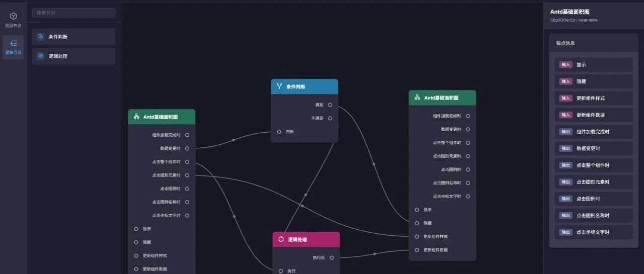
Task: Select the blue 条件判断 node header
Action: [304, 86]
